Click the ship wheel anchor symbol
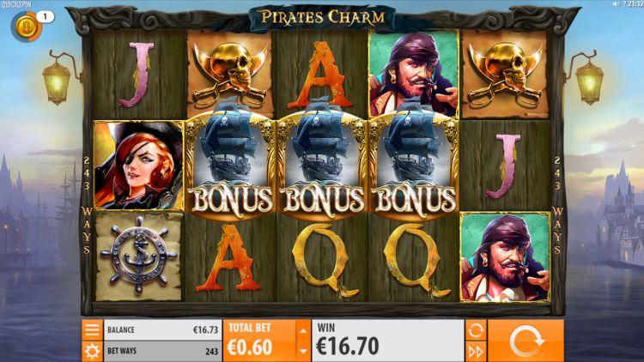644x362 pixels. [139, 256]
